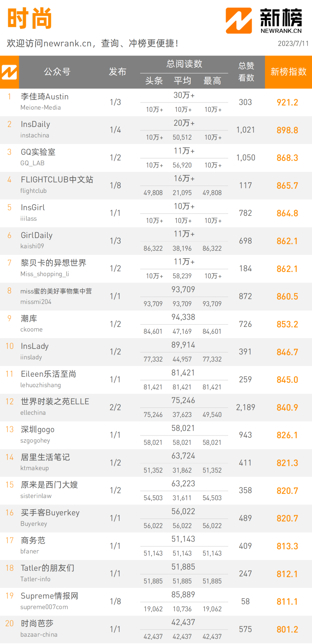Open the InsDaily account entry

click(35, 124)
